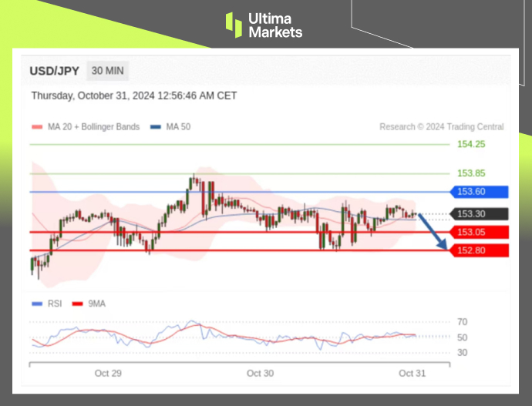Click the 30 MIN timeframe badge

pos(107,71)
